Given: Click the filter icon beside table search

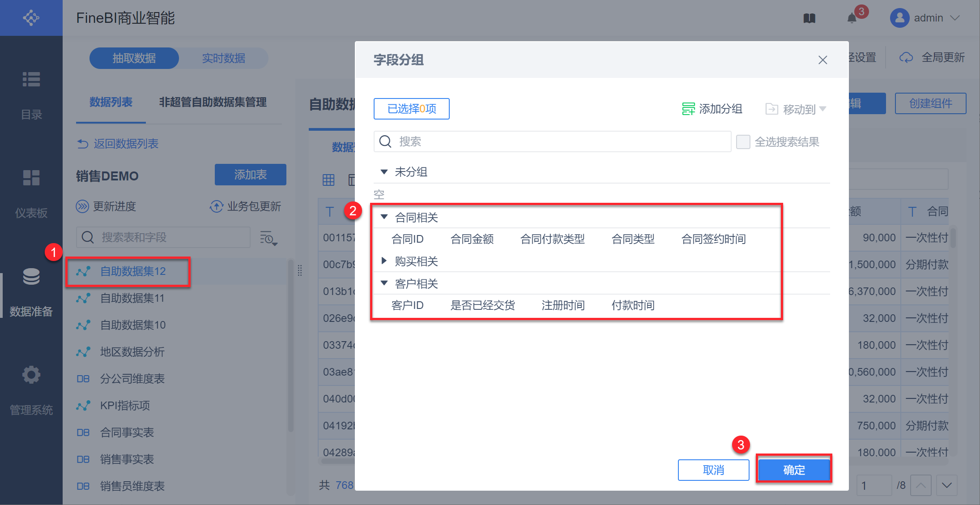Looking at the screenshot, I should (268, 238).
